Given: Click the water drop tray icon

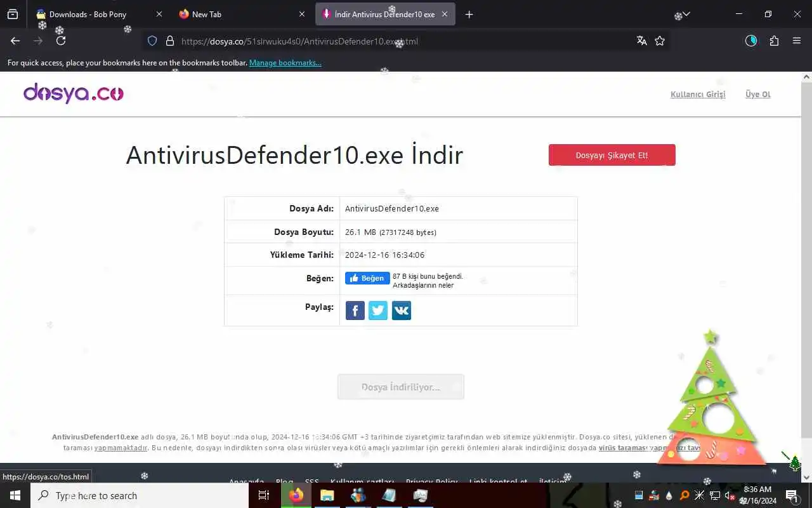Looking at the screenshot, I should (669, 495).
